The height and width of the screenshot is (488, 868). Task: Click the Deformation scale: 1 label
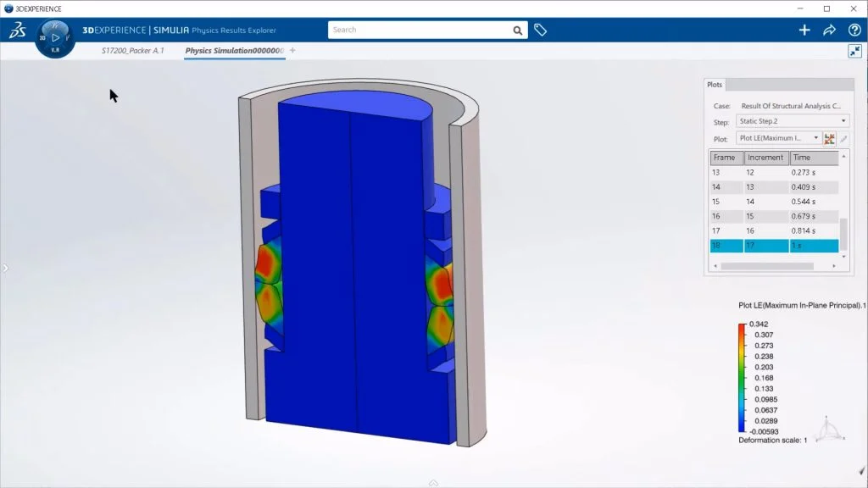click(773, 441)
